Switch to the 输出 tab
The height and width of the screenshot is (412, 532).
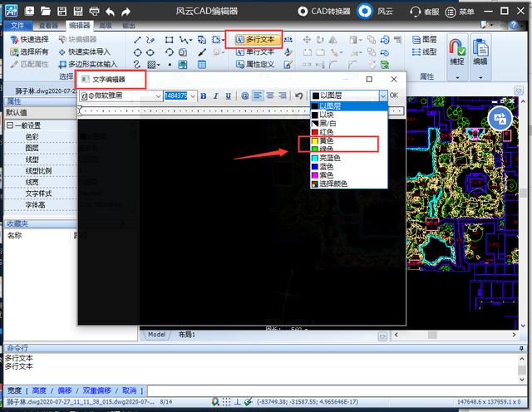point(129,26)
